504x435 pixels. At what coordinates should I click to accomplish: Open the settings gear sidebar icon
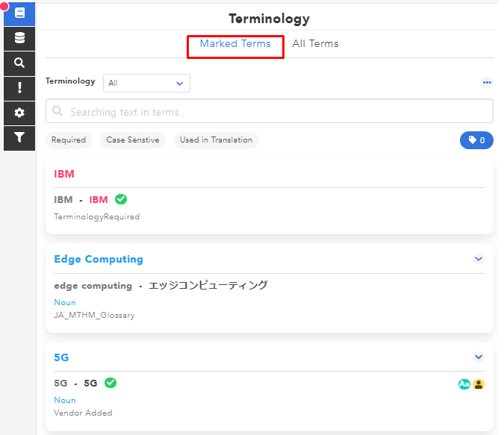click(19, 113)
